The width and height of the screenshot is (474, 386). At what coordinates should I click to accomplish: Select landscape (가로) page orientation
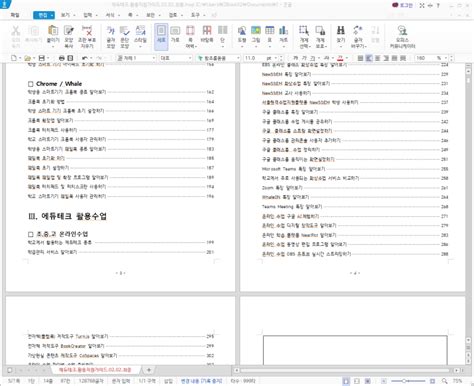coord(175,34)
